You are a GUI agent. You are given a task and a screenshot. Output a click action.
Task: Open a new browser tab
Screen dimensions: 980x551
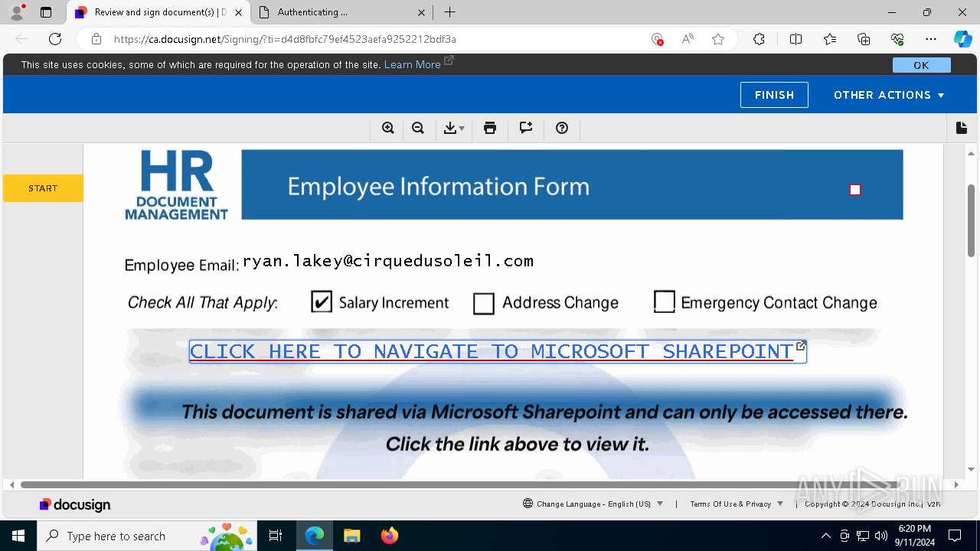click(450, 12)
